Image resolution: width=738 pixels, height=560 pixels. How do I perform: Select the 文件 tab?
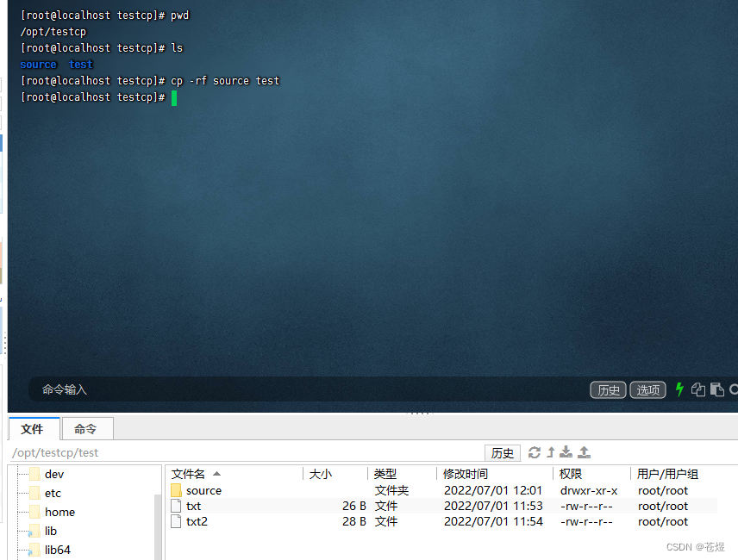pyautogui.click(x=34, y=428)
